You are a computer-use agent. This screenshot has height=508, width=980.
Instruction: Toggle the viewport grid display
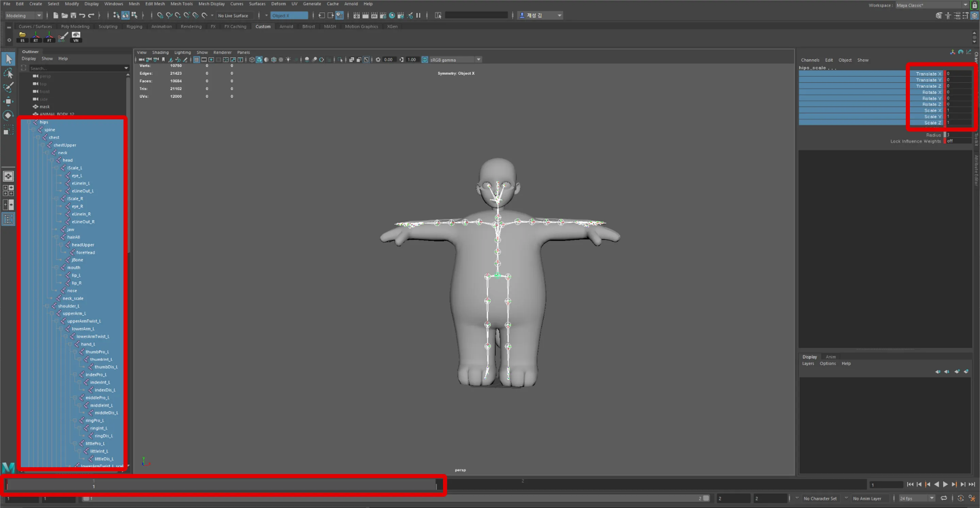(196, 60)
